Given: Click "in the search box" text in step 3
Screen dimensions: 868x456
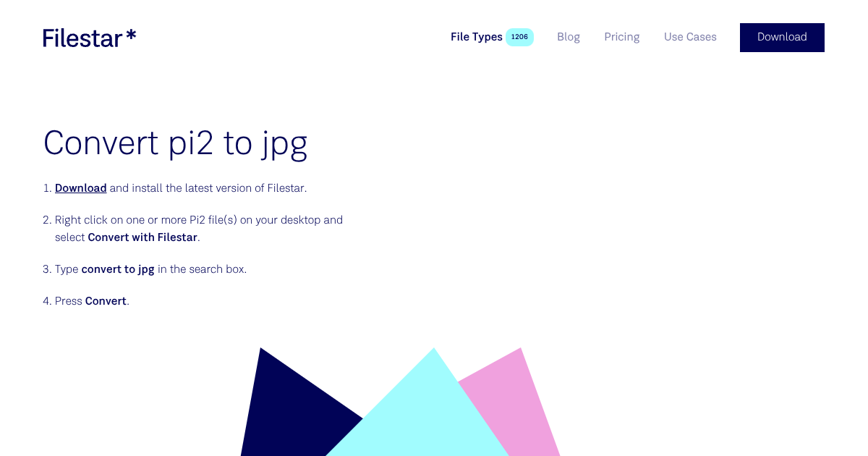Looking at the screenshot, I should [202, 269].
